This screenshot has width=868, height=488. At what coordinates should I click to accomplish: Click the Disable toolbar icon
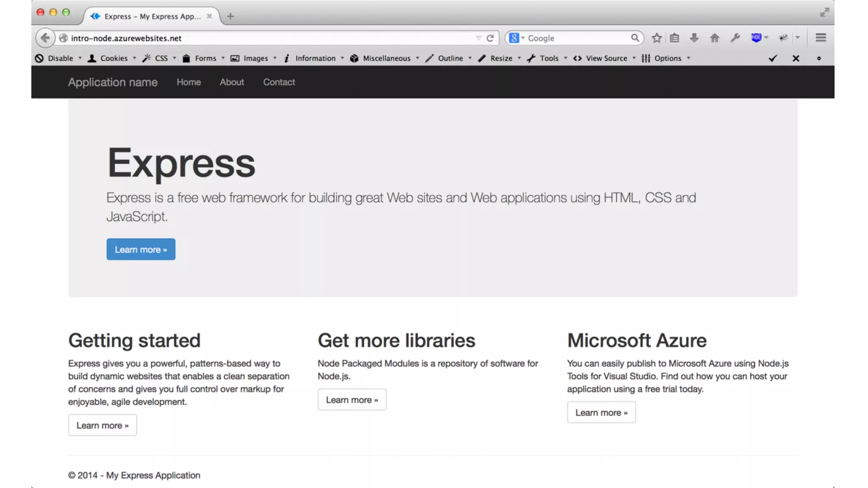point(39,58)
